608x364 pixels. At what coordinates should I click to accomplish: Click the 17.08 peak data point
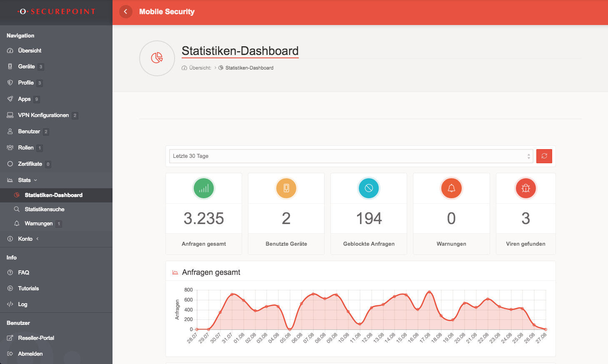coord(429,292)
